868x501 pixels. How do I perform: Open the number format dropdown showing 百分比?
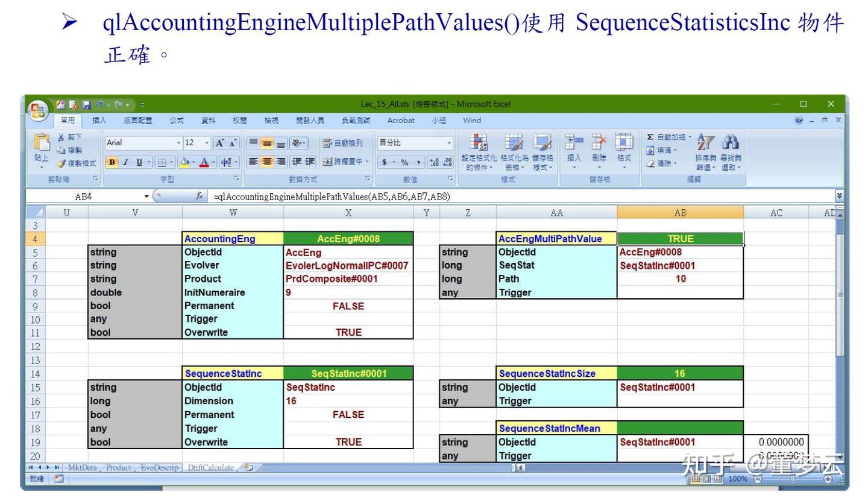pyautogui.click(x=449, y=143)
